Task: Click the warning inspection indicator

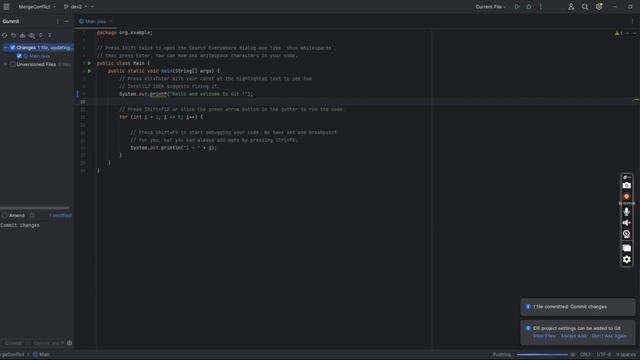Action: pos(619,33)
